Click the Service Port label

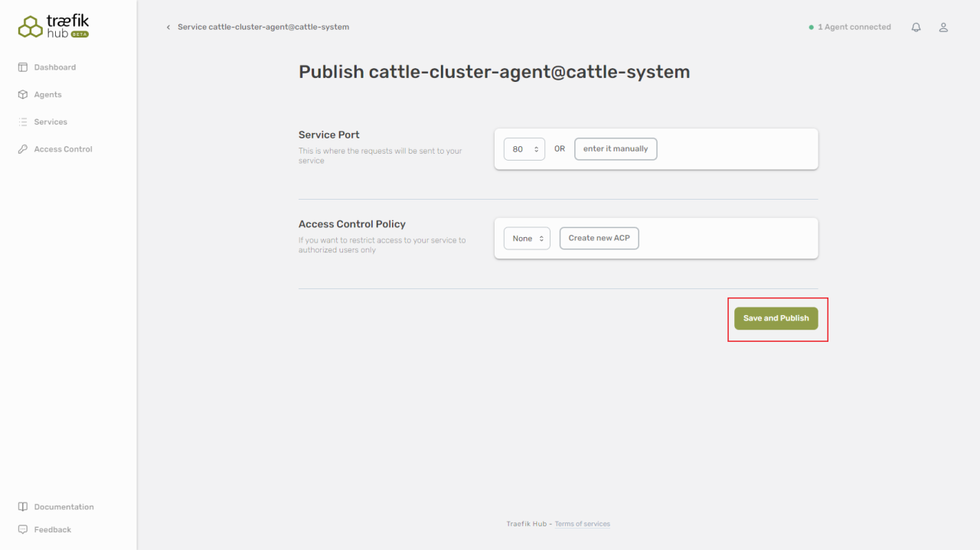329,135
